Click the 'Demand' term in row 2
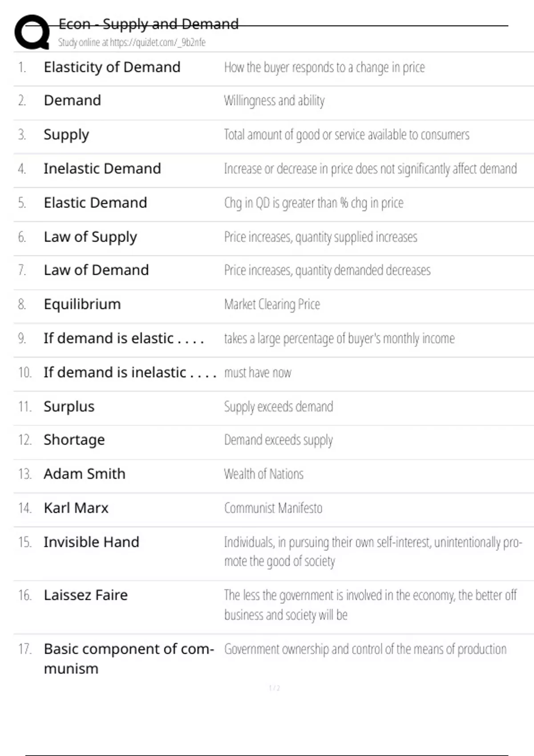534x756 pixels. click(x=72, y=101)
